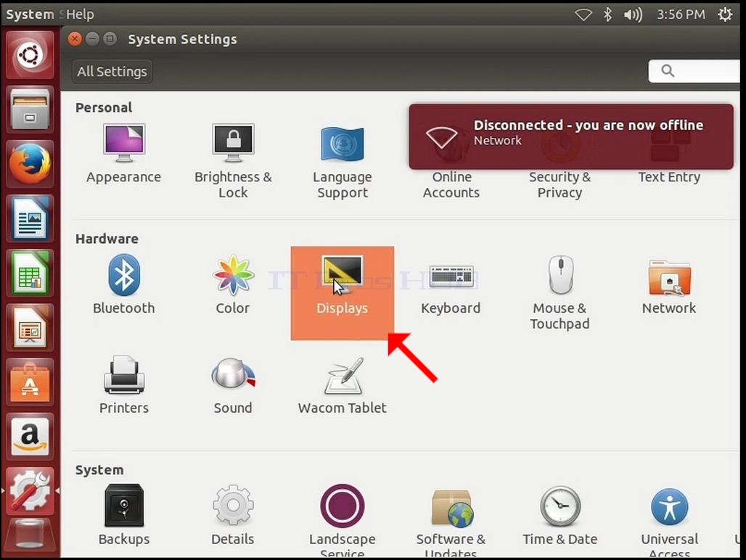Open the Bluetooth indicator in top bar

(607, 15)
